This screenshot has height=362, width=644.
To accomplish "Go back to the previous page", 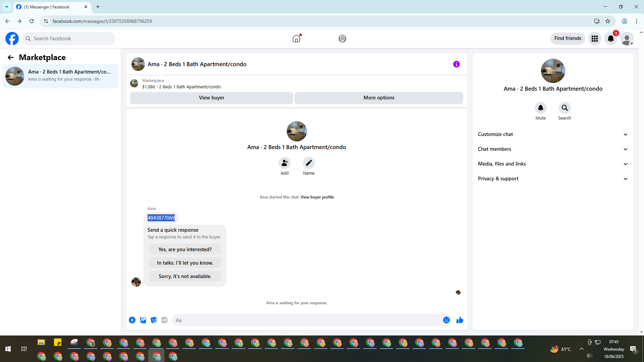I will pyautogui.click(x=7, y=21).
